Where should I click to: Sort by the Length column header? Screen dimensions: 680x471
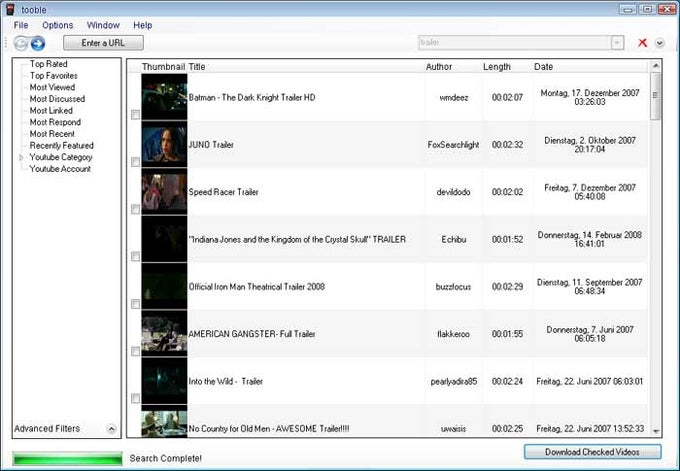pos(497,67)
